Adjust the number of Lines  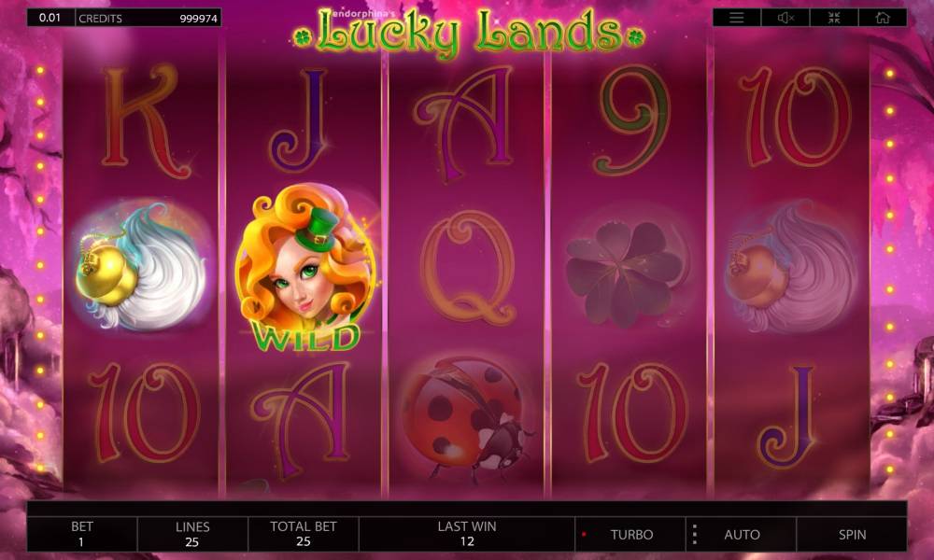[192, 535]
